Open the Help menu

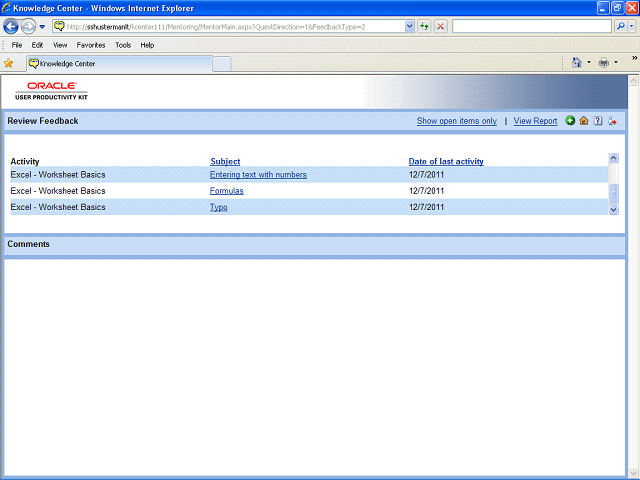[147, 45]
